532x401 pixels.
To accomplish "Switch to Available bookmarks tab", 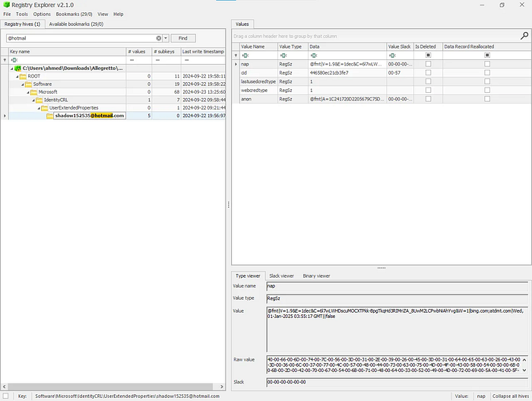I will 76,24.
